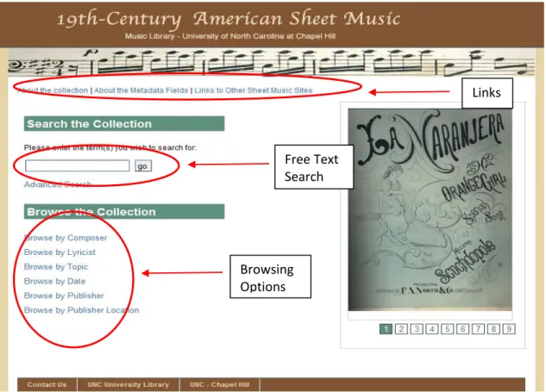The height and width of the screenshot is (392, 546).
Task: Click the go search button
Action: (x=143, y=166)
